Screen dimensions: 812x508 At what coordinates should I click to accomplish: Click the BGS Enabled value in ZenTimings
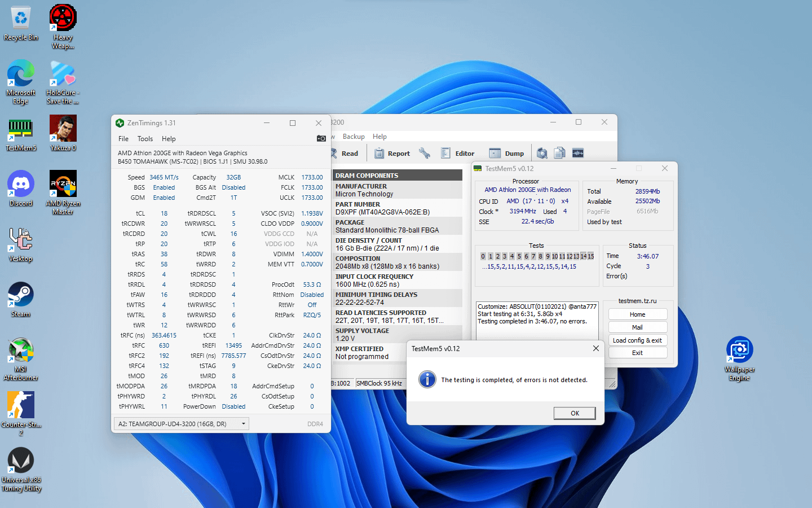[164, 187]
